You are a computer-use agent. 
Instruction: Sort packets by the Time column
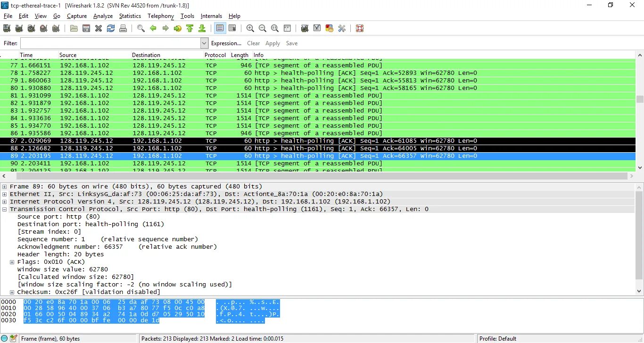tap(39, 55)
